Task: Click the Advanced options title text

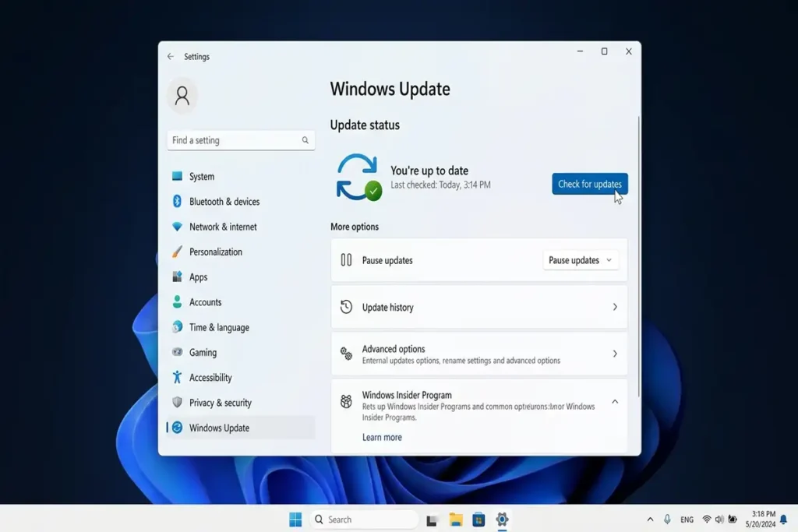Action: click(x=394, y=349)
